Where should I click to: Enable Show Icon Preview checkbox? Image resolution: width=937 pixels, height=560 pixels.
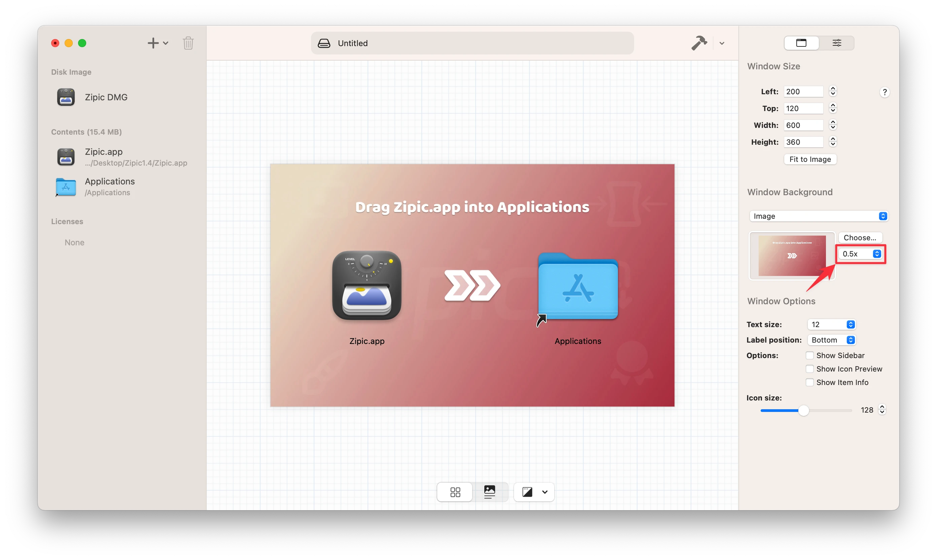pyautogui.click(x=809, y=369)
